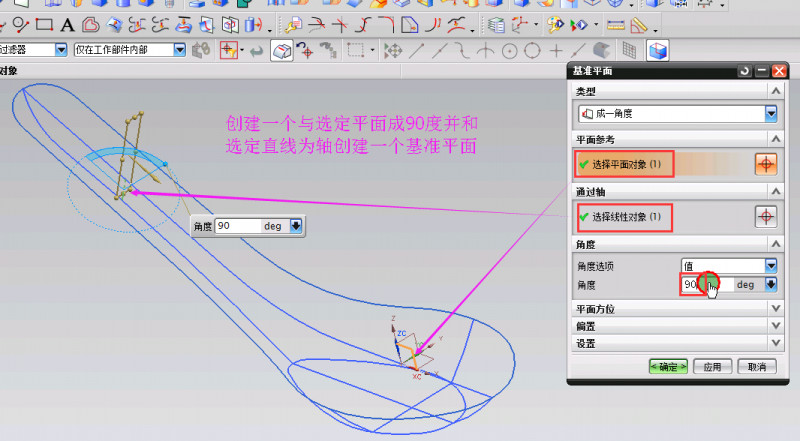
Task: Toggle the Control Point snap
Action: click(462, 50)
